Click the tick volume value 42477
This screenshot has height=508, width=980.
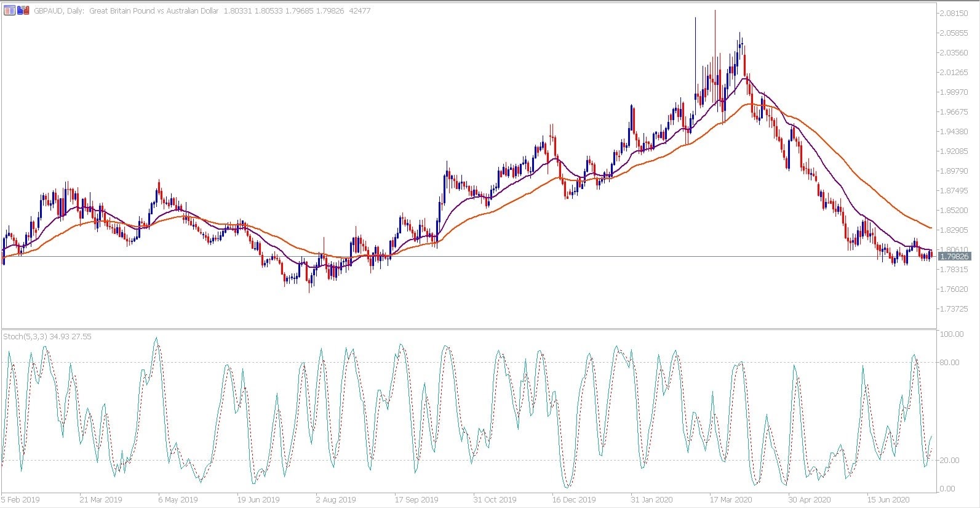(359, 11)
